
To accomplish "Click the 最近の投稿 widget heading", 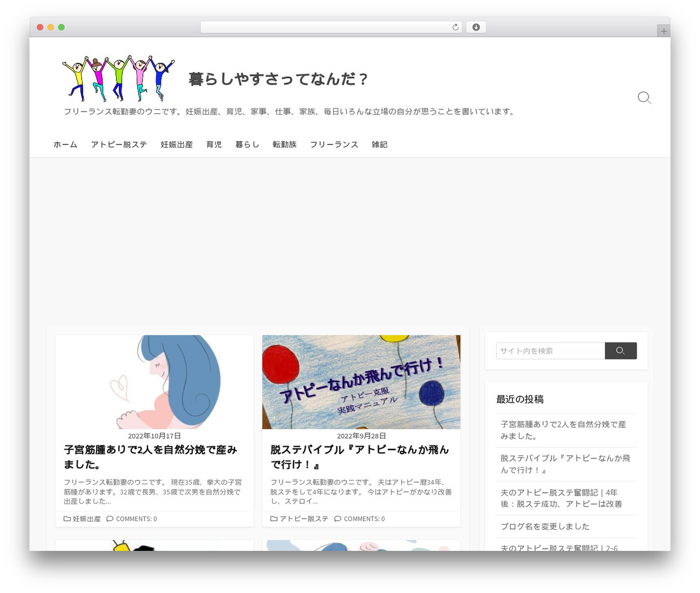I will pyautogui.click(x=520, y=399).
